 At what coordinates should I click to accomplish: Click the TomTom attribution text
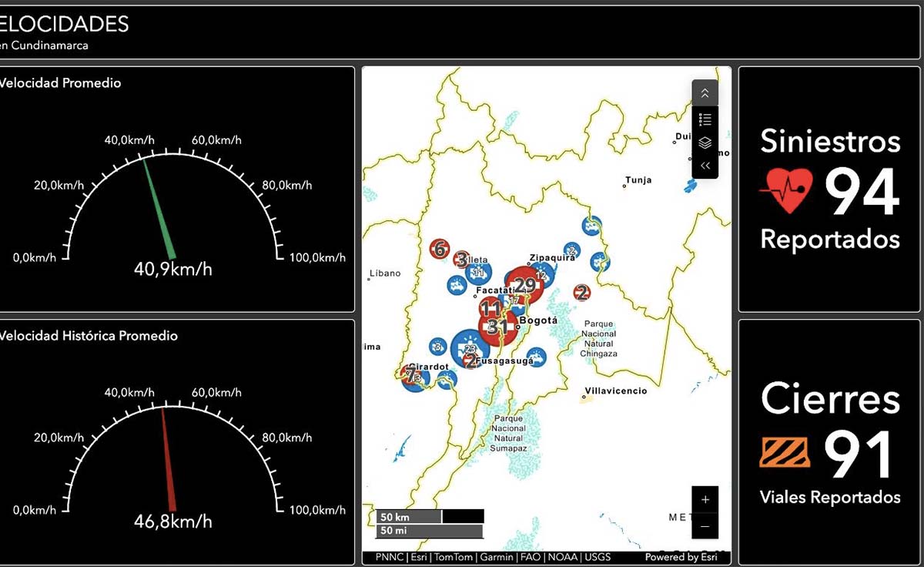[x=452, y=557]
